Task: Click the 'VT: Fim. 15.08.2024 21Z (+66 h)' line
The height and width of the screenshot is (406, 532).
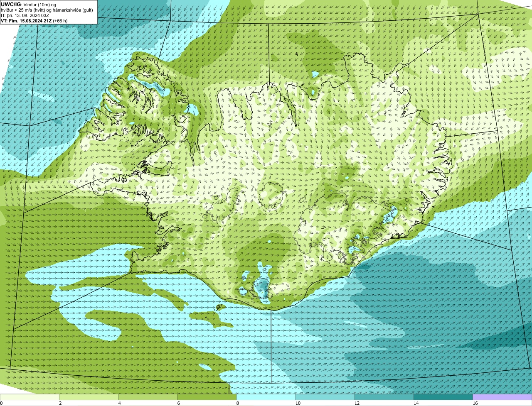Action: pos(34,20)
